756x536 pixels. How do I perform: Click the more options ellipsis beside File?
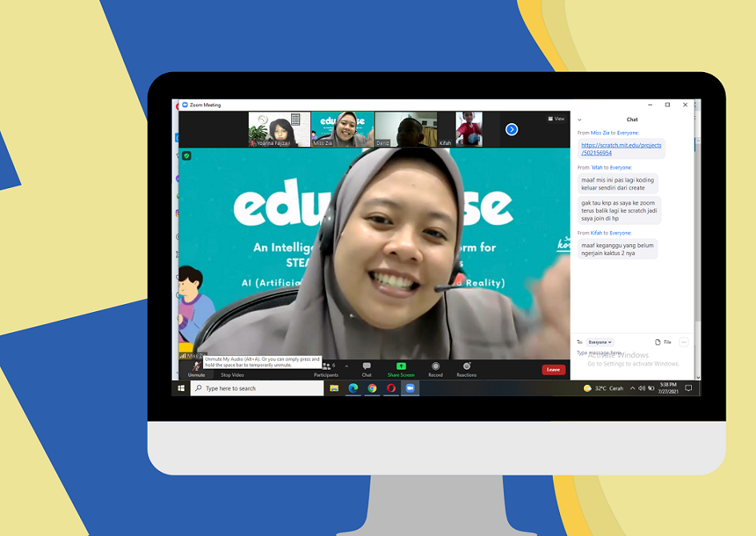[684, 342]
